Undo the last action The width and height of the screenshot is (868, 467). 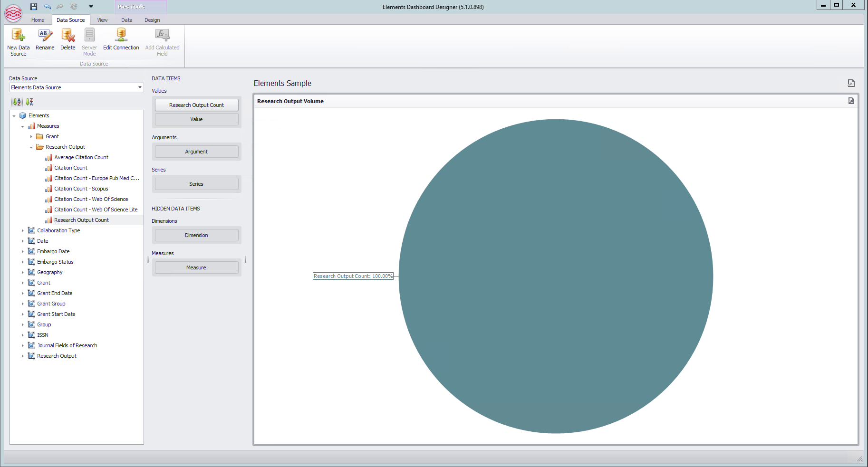pyautogui.click(x=47, y=7)
